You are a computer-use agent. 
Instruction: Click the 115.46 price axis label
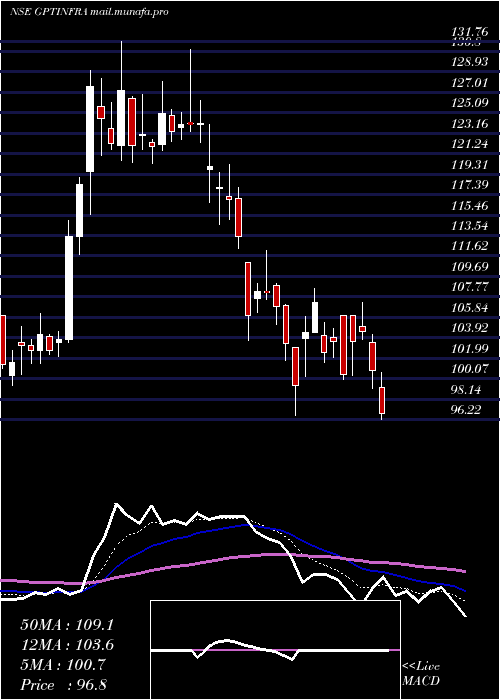(x=472, y=206)
